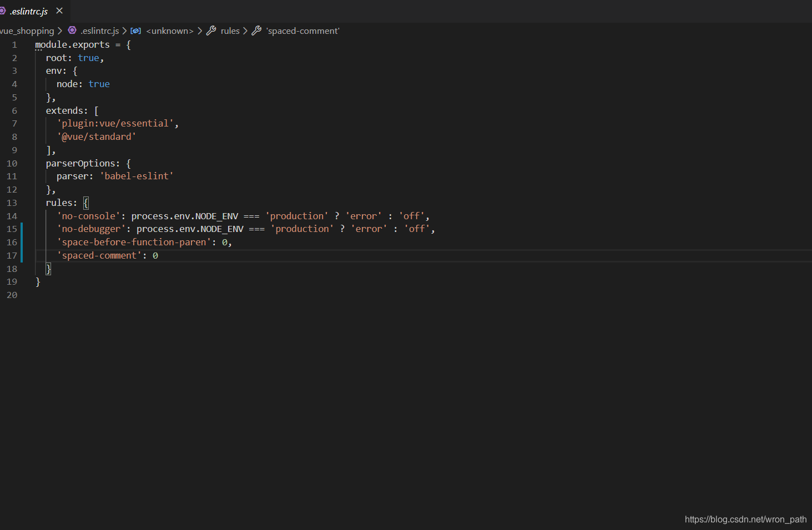
Task: Click 'production' string on line 14
Action: (x=296, y=216)
